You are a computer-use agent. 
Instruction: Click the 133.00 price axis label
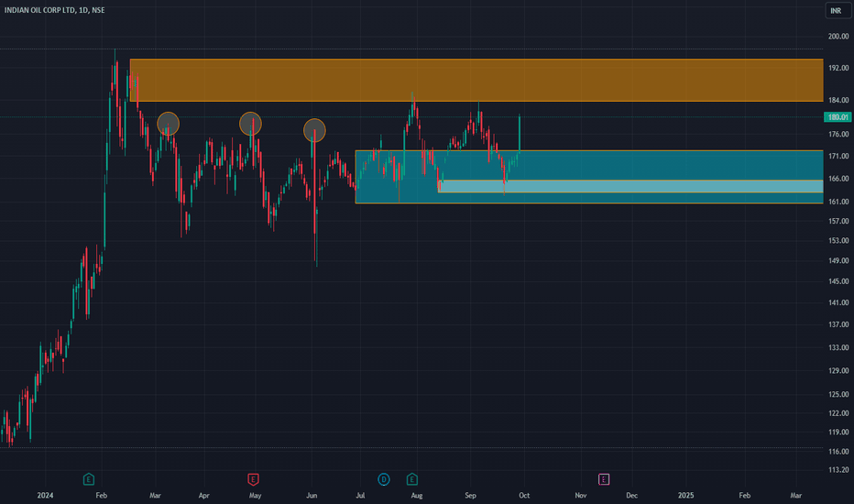tap(838, 347)
